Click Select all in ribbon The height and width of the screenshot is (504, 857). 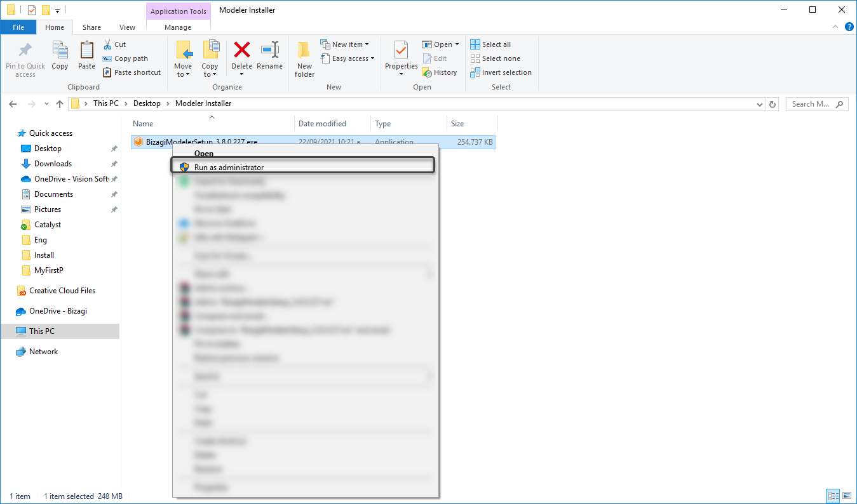[x=490, y=44]
